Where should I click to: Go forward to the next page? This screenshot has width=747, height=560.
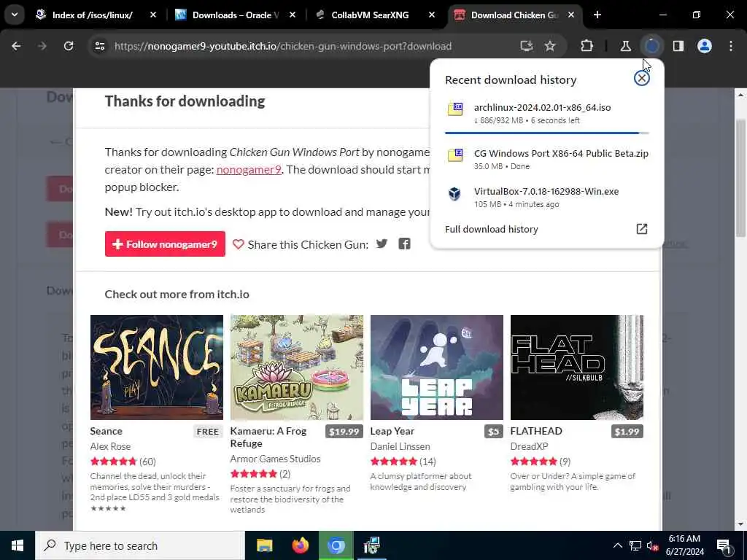[x=42, y=46]
